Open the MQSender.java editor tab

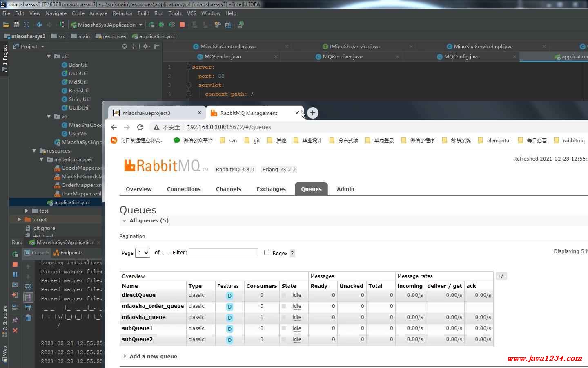[223, 57]
